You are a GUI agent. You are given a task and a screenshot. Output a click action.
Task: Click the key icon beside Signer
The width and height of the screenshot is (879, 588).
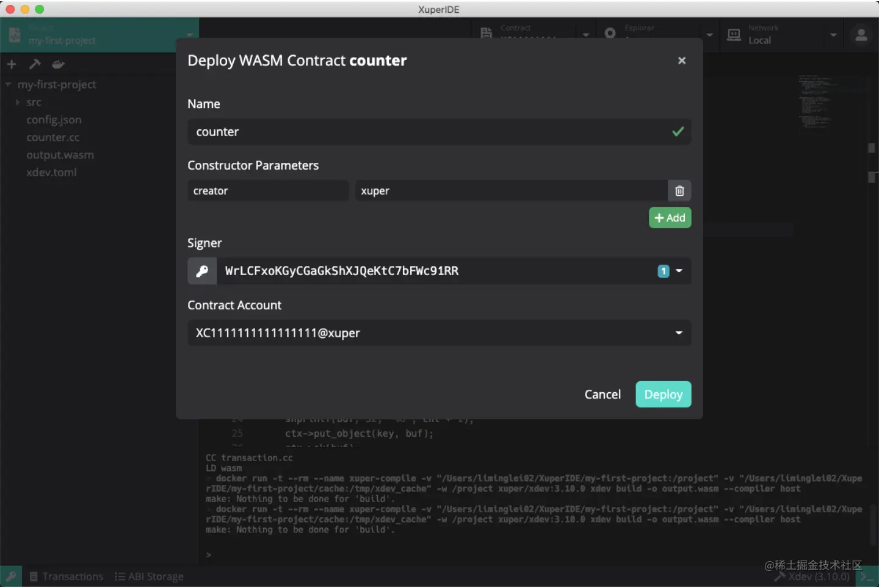(202, 271)
